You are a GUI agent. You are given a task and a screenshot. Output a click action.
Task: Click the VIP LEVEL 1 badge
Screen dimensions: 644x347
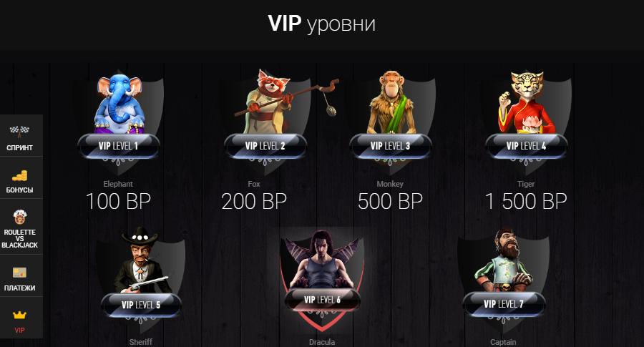(x=119, y=146)
